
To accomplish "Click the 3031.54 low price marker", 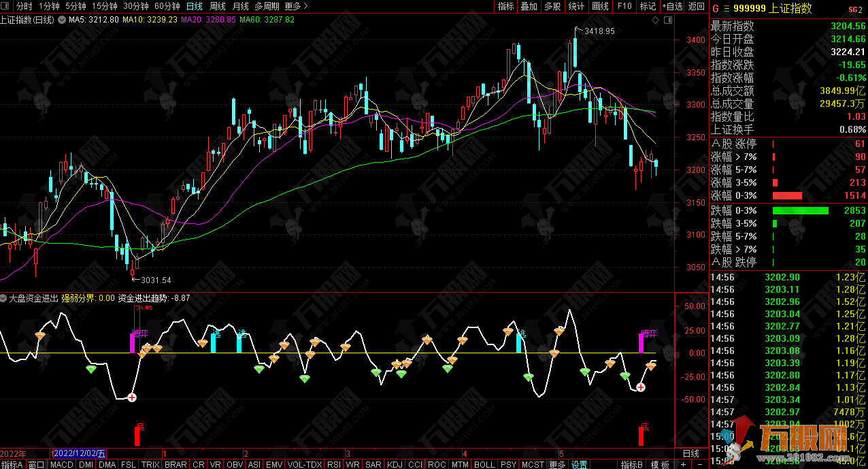I will pyautogui.click(x=155, y=280).
